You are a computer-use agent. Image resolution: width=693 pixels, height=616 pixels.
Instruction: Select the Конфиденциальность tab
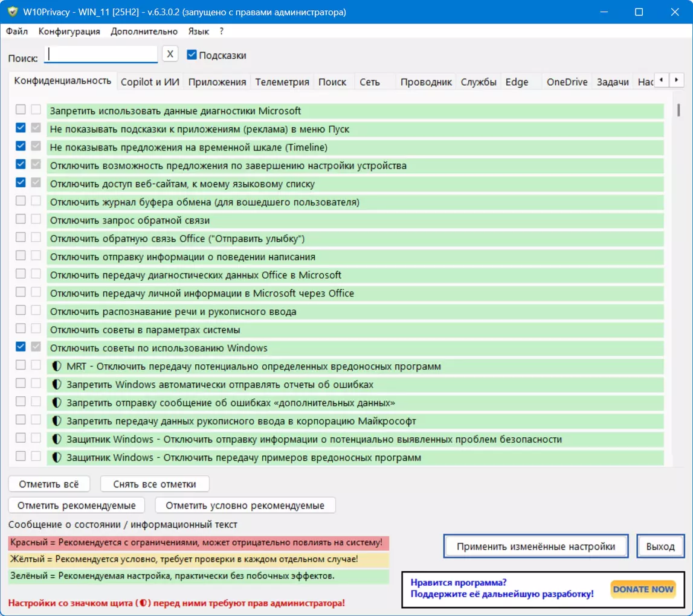coord(62,80)
